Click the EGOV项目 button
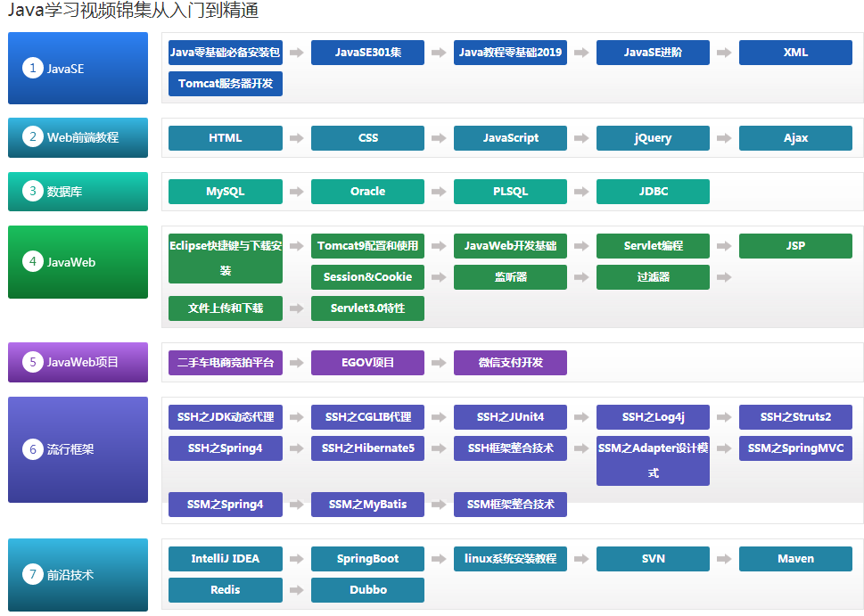The height and width of the screenshot is (616, 864). [x=367, y=363]
